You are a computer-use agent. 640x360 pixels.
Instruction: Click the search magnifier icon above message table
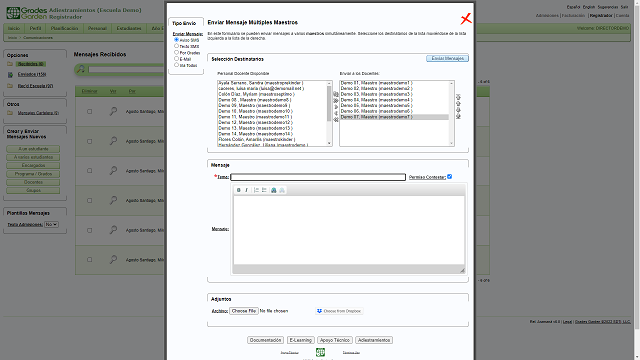[81, 69]
